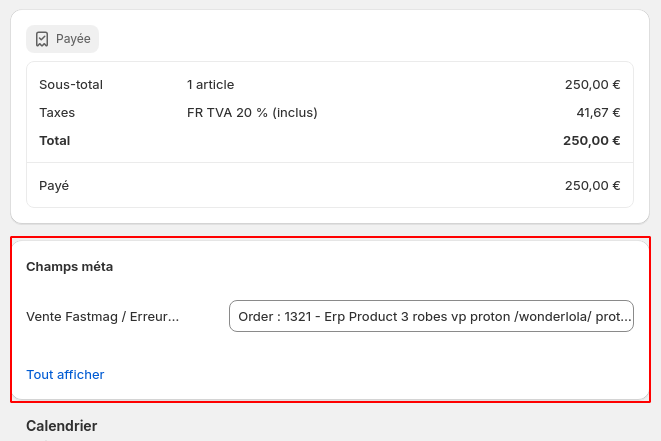Select the bold Total label
Screen dimensions: 661x441
click(x=55, y=141)
